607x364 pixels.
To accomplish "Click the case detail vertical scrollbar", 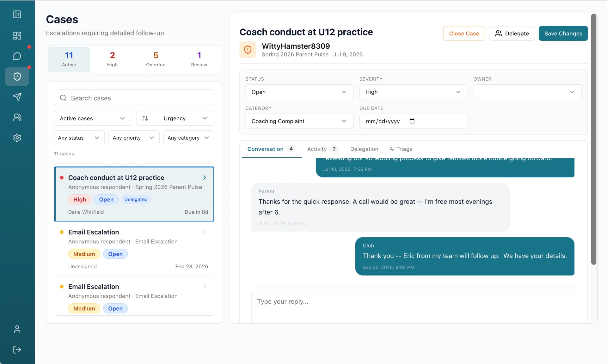I will tap(593, 139).
